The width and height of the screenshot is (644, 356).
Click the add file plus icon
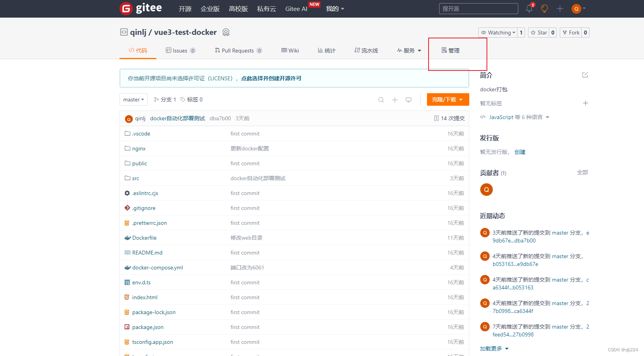[395, 100]
